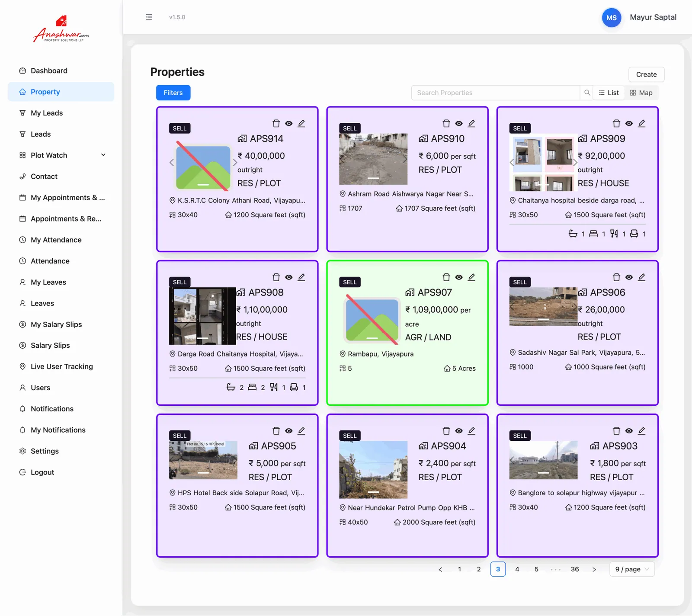Log out via the Logout item
Screen dimensions: 692x616
click(x=61, y=472)
